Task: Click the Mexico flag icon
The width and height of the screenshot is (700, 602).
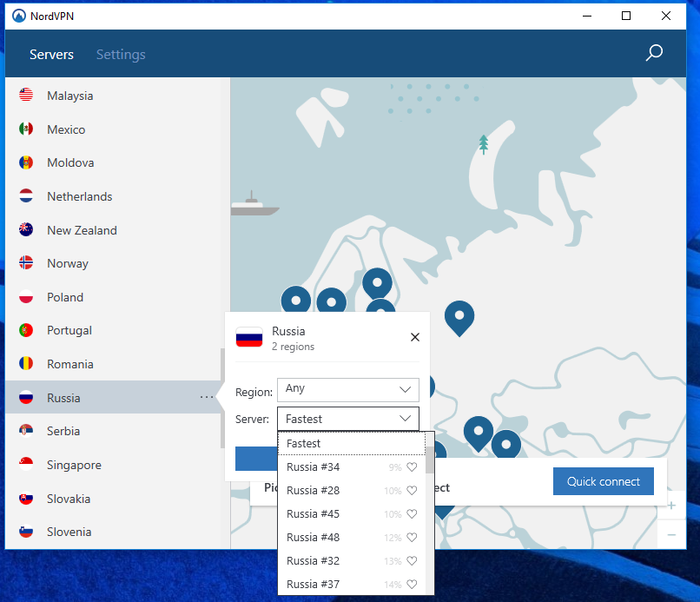Action: tap(26, 129)
